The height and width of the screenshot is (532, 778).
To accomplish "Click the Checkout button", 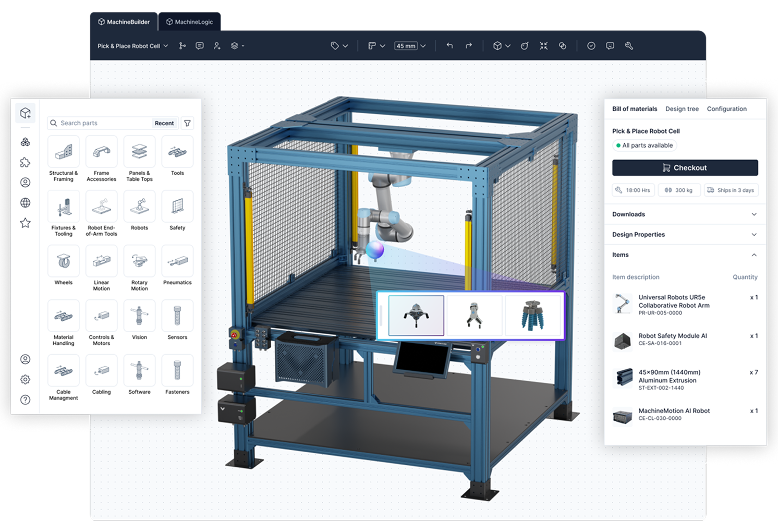I will tap(685, 167).
